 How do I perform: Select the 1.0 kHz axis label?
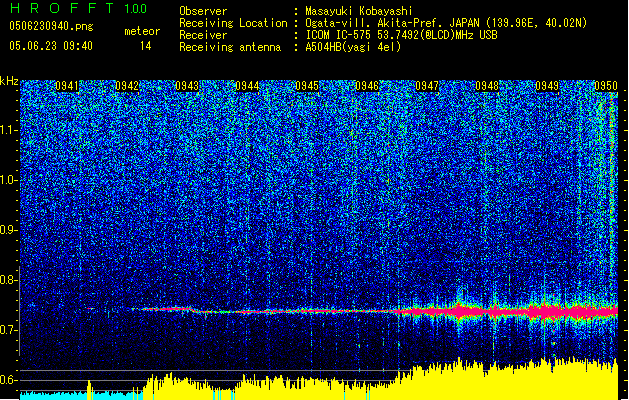[9, 180]
